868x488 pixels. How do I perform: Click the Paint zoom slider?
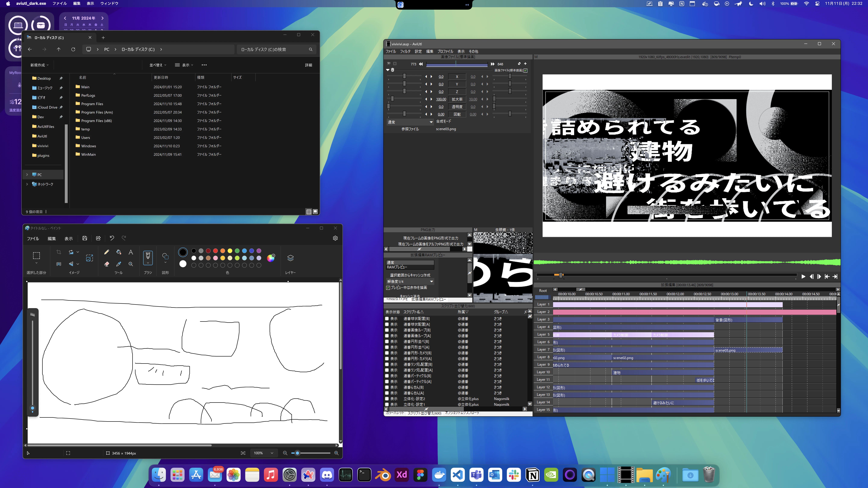click(x=311, y=453)
